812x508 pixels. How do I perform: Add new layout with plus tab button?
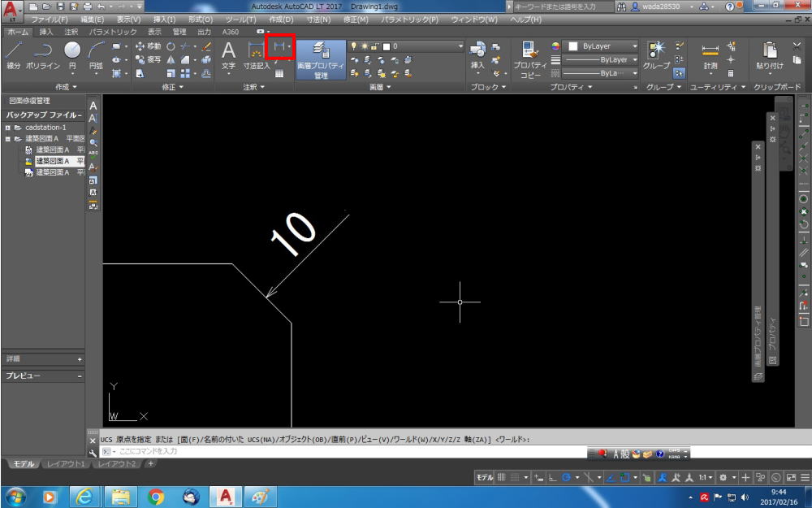click(x=151, y=463)
